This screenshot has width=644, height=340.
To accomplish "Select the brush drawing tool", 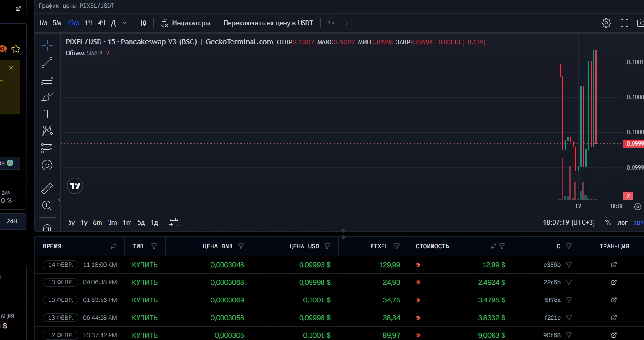I will pyautogui.click(x=47, y=97).
